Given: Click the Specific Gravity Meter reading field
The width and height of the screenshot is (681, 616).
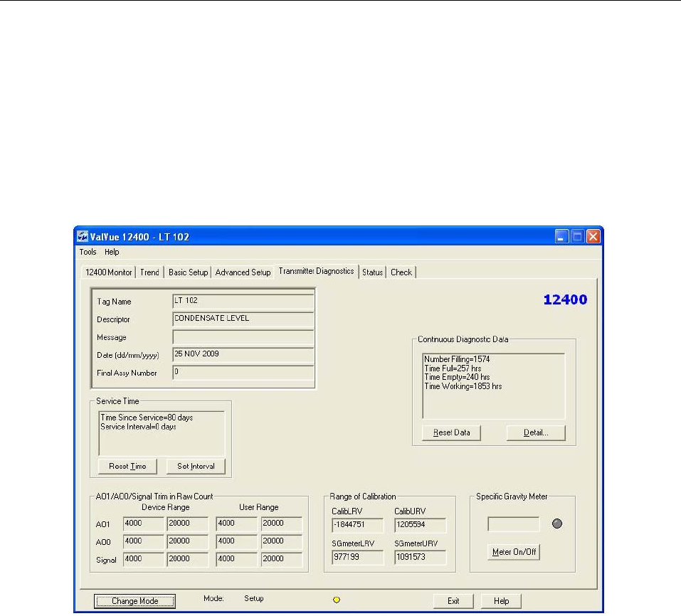Looking at the screenshot, I should click(x=513, y=524).
